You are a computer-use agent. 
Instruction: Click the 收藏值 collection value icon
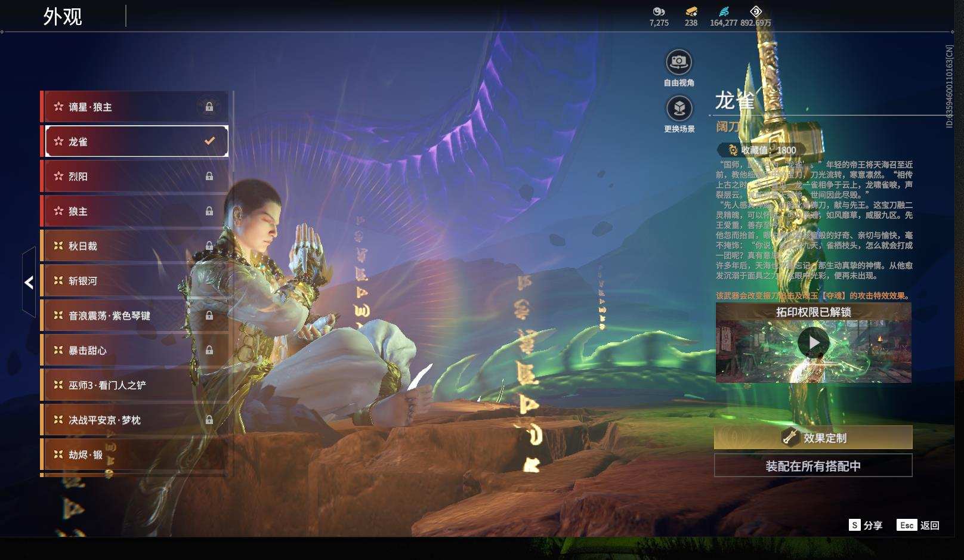pyautogui.click(x=733, y=150)
